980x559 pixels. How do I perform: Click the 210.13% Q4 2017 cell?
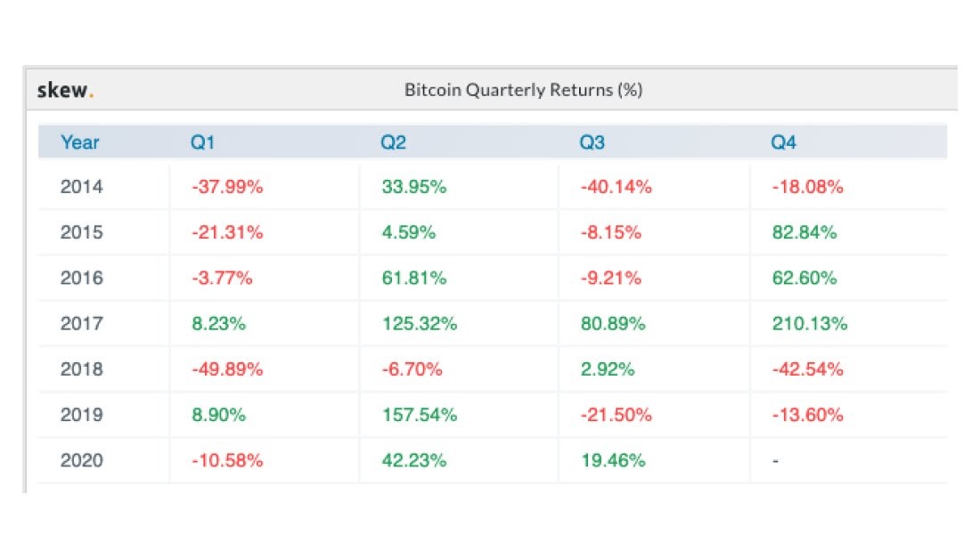coord(810,324)
